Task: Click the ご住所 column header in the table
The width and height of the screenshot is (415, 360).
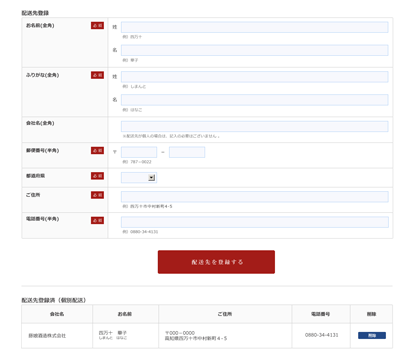Action: coord(225,314)
